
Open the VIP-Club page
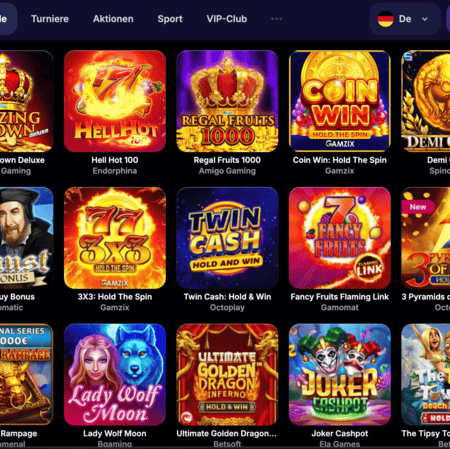(227, 19)
